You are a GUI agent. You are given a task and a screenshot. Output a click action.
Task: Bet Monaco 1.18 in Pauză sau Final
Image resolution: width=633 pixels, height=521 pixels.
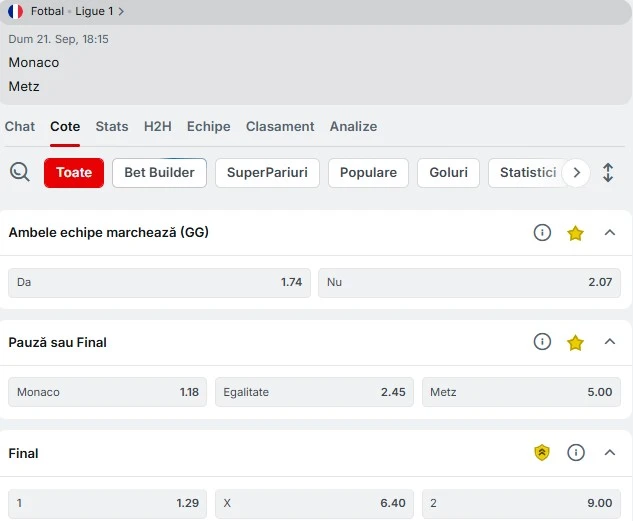click(x=107, y=392)
